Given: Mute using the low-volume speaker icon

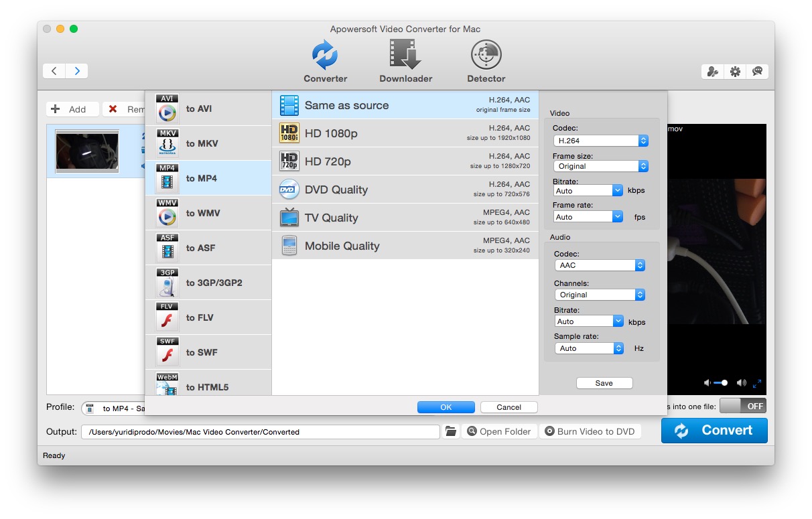Looking at the screenshot, I should click(x=707, y=383).
